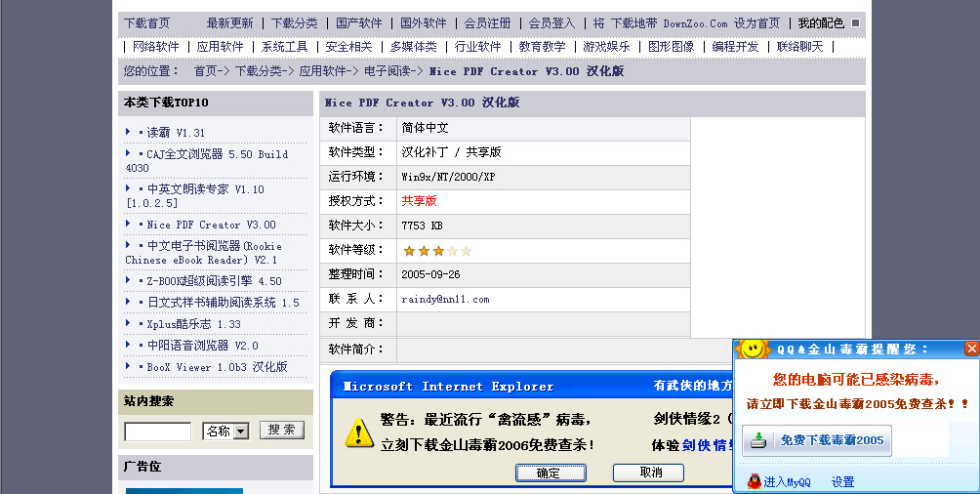Click 电子阅读 in the breadcrumb
980x494 pixels.
(x=387, y=71)
